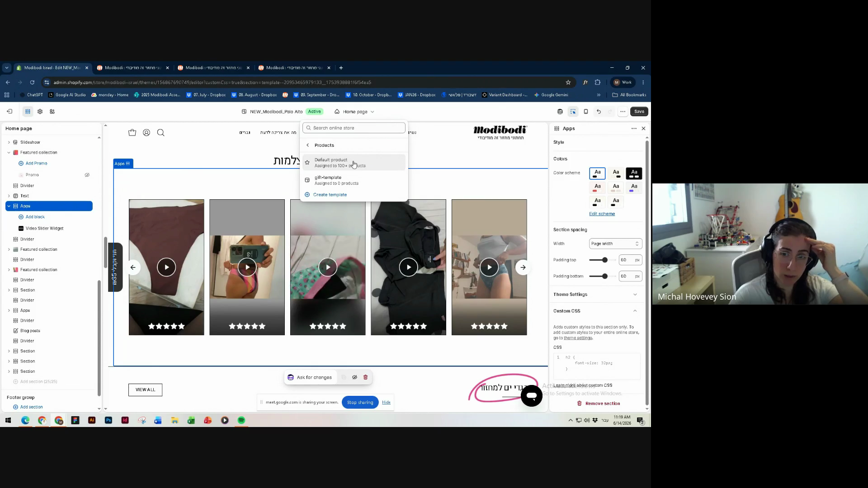Screen dimensions: 868x488
Task: Open the three-dot menu beside Save
Action: tap(623, 112)
